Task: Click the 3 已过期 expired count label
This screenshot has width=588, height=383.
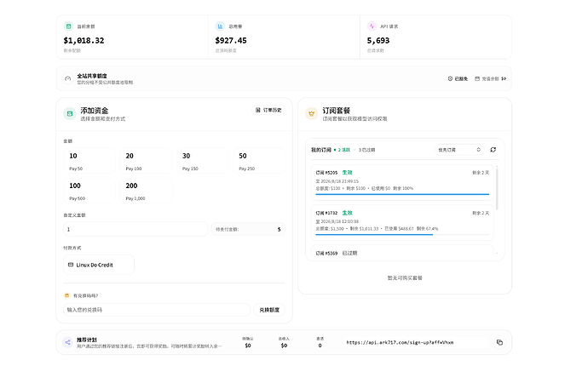Action: pos(366,150)
